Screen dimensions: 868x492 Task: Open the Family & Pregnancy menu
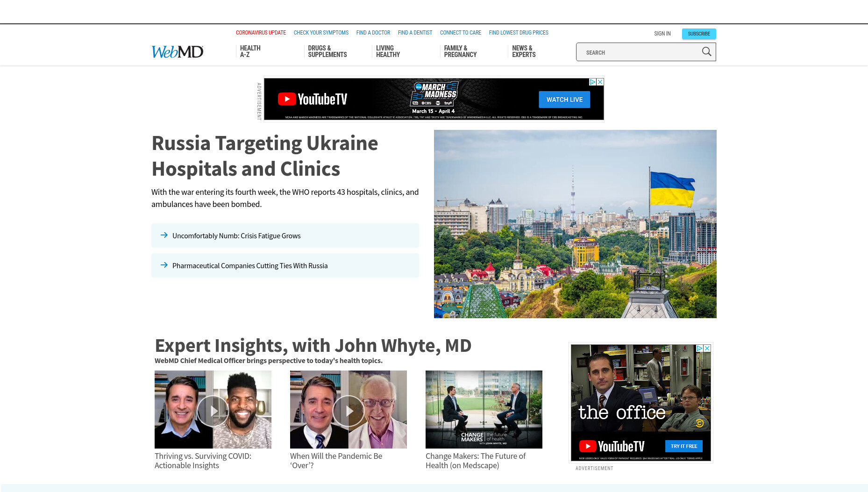pyautogui.click(x=460, y=51)
